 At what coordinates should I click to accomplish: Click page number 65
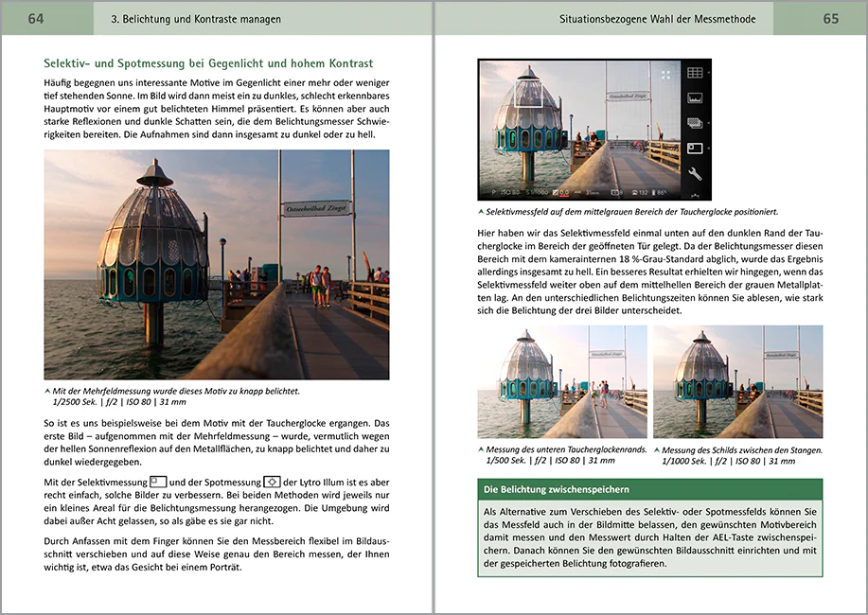830,19
